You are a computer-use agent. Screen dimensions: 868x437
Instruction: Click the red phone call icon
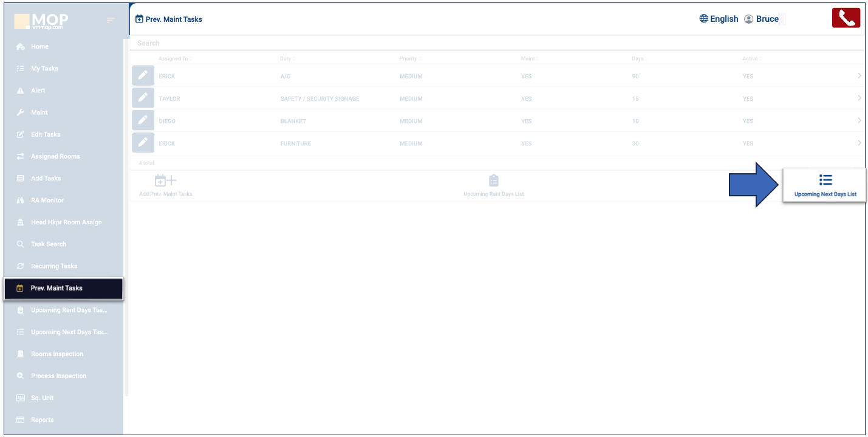point(846,18)
